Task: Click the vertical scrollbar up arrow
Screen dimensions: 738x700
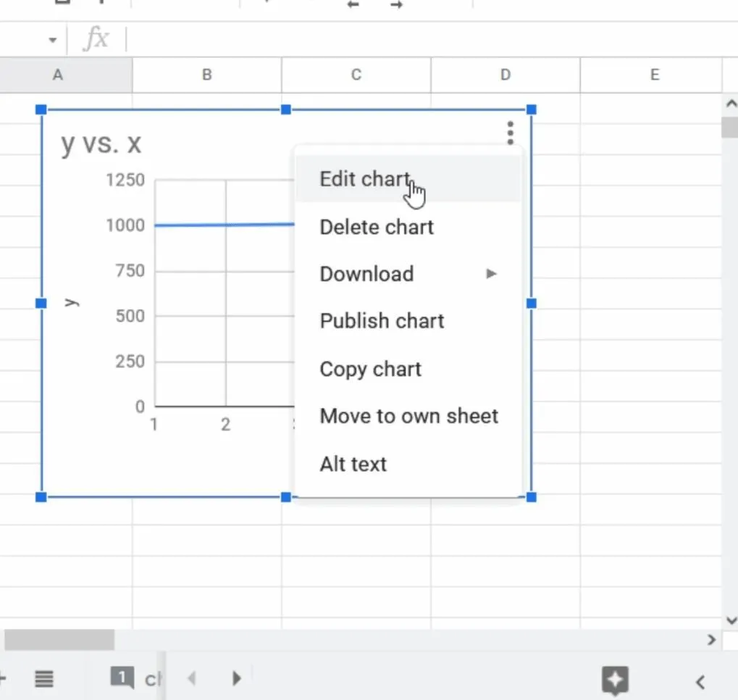Action: (x=731, y=103)
